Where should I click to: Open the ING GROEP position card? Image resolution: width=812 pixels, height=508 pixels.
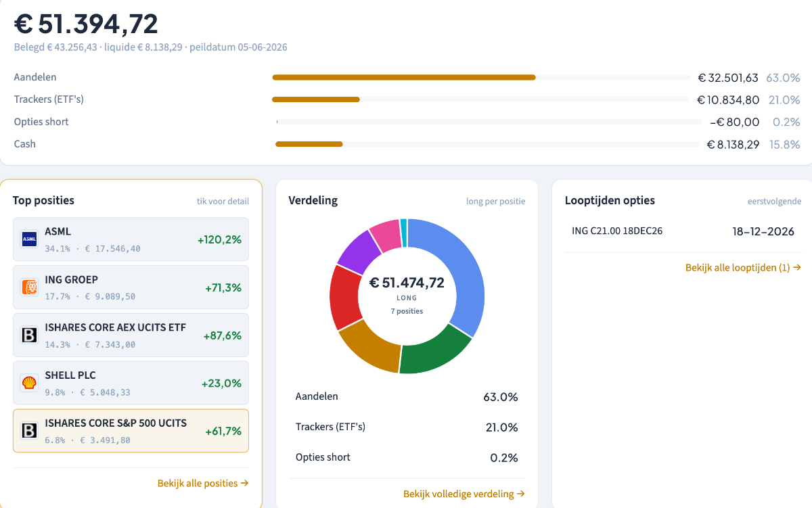pyautogui.click(x=131, y=287)
